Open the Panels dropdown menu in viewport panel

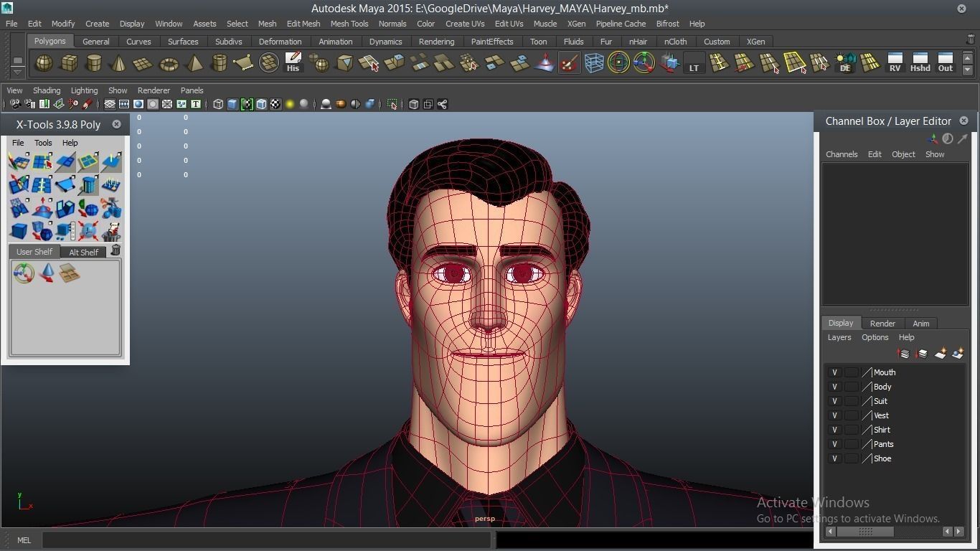coord(192,90)
